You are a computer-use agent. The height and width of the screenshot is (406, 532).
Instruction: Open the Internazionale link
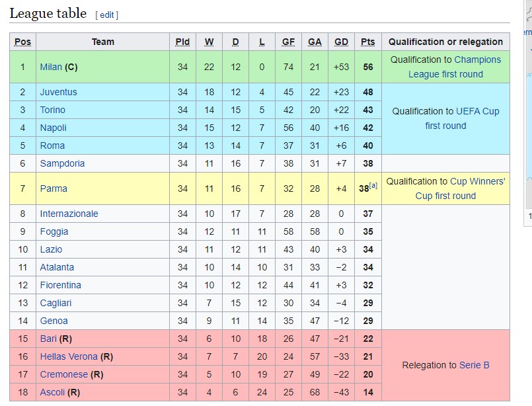tap(69, 214)
